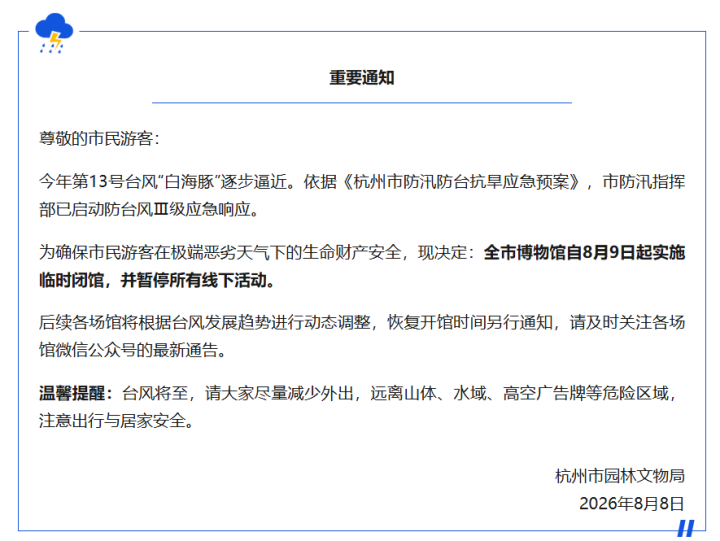
Task: Click the bold text 全市博物馆自8月9日起实施
Action: click(584, 252)
